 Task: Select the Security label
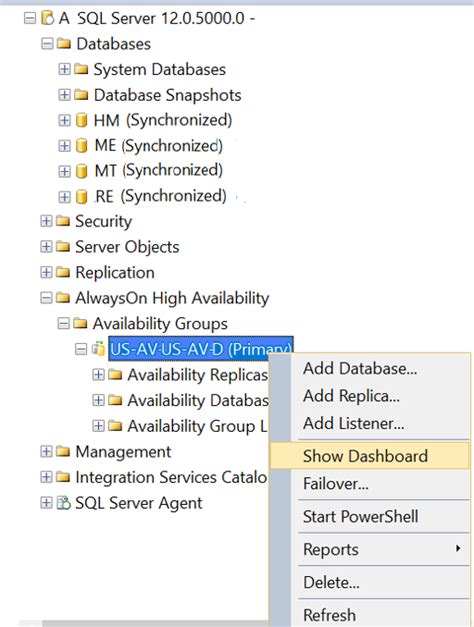[104, 221]
